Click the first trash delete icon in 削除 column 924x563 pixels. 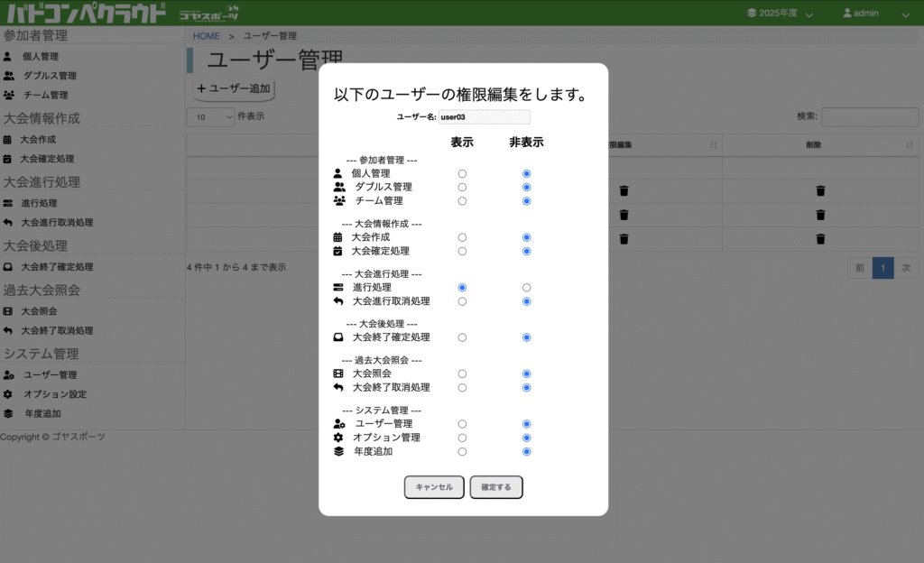click(820, 190)
